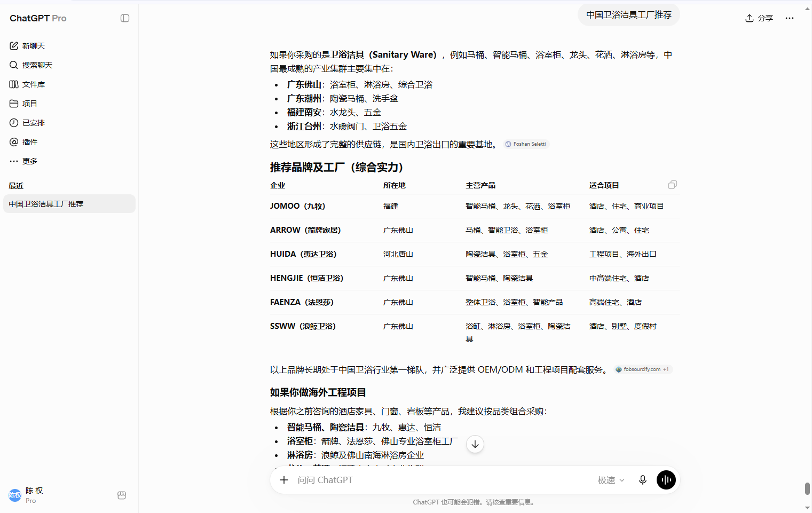Click the user message bubble 中国卫浴洁具工厂推荐
Viewport: 812px width, 513px height.
(629, 15)
